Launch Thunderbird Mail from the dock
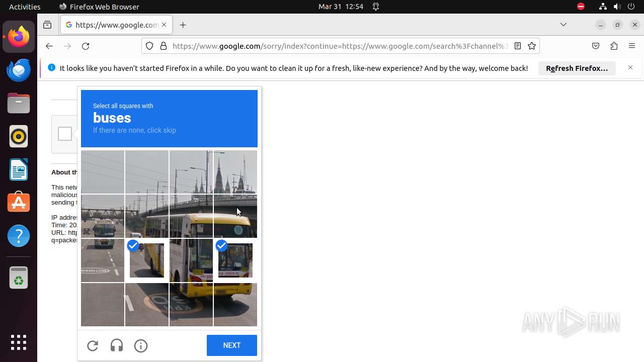644x362 pixels. pos(19,70)
